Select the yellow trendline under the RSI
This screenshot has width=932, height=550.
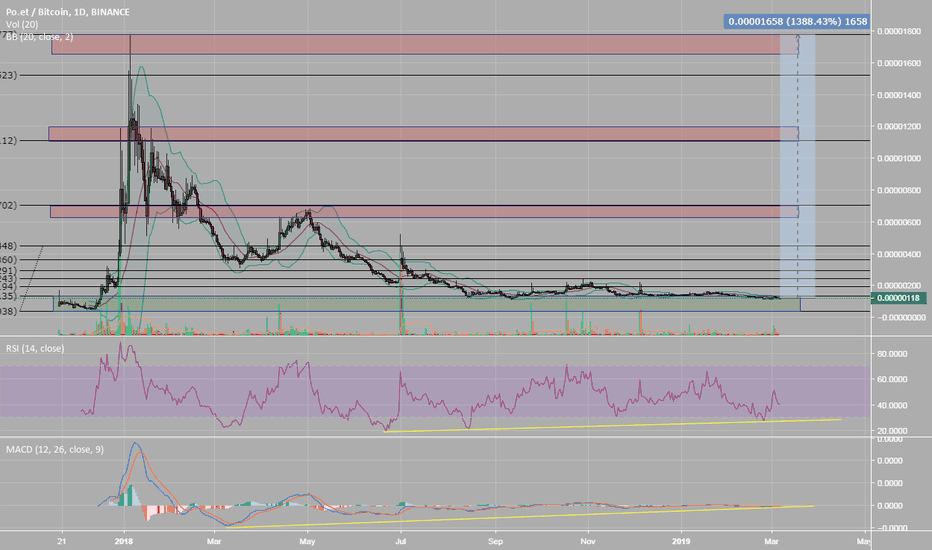(612, 426)
